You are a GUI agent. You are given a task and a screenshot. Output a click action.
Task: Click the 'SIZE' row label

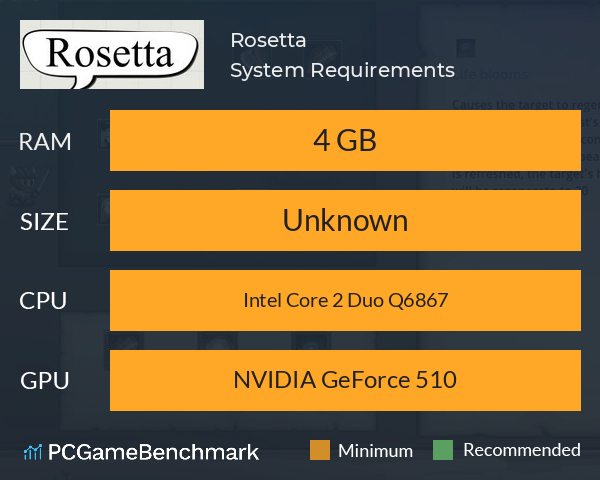44,222
